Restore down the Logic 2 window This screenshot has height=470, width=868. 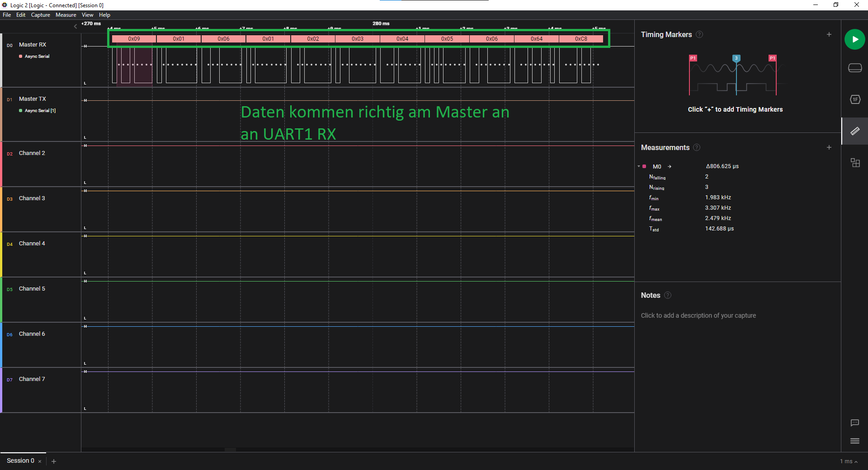click(x=836, y=5)
